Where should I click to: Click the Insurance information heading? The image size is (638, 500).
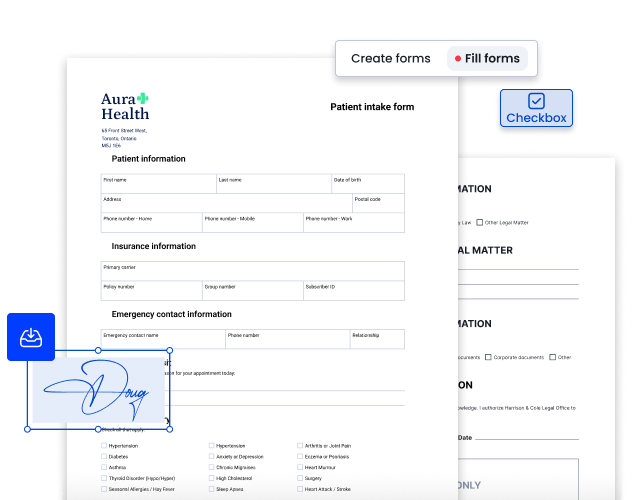(x=153, y=246)
